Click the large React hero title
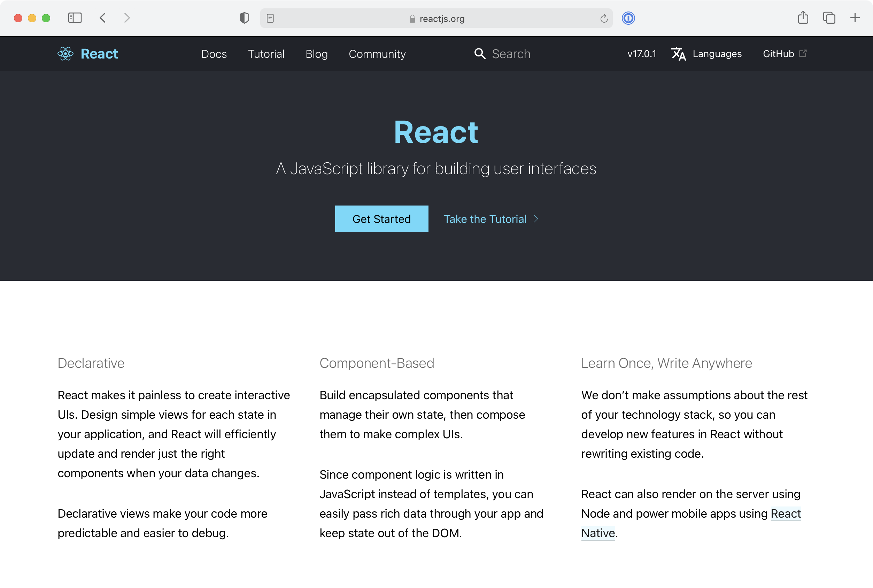This screenshot has width=873, height=588. [436, 132]
